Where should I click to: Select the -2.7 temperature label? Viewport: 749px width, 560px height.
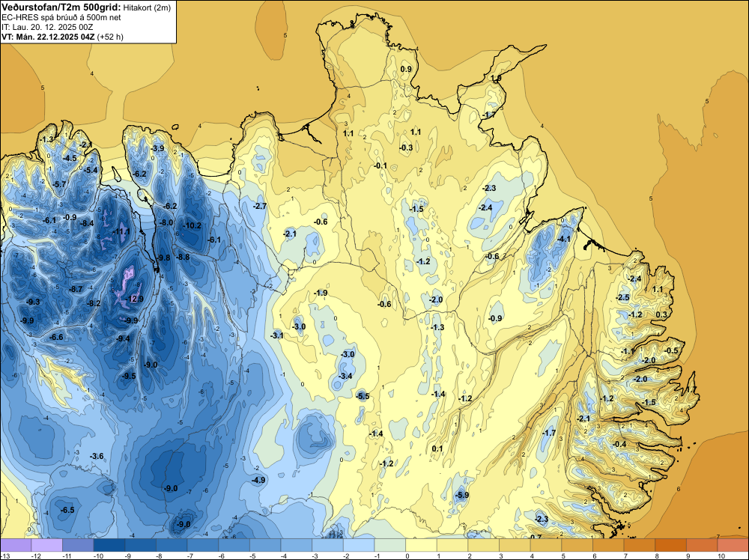pos(260,206)
